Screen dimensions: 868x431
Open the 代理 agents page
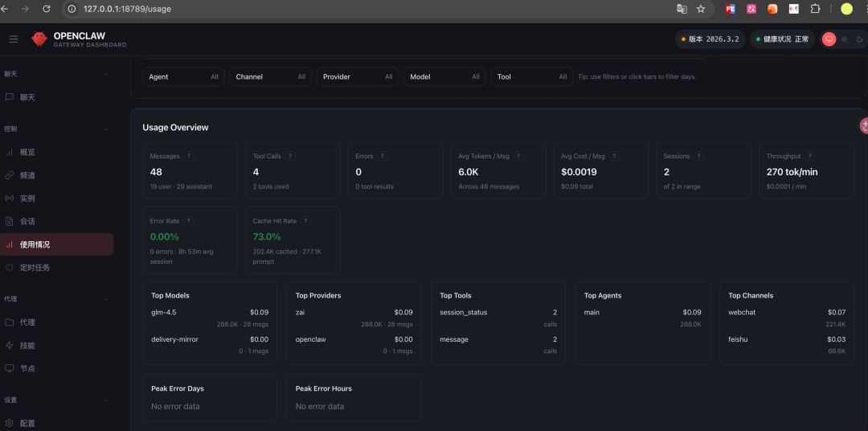point(57,322)
